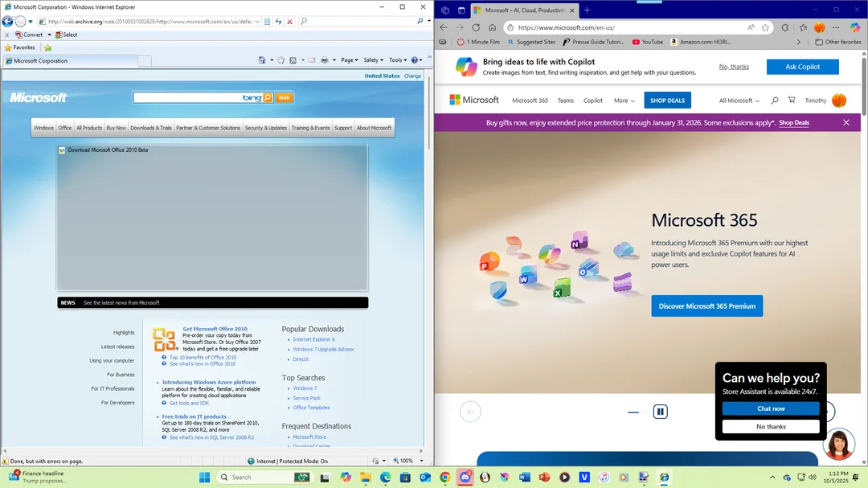Click the IE Home icon in command bar

263,60
